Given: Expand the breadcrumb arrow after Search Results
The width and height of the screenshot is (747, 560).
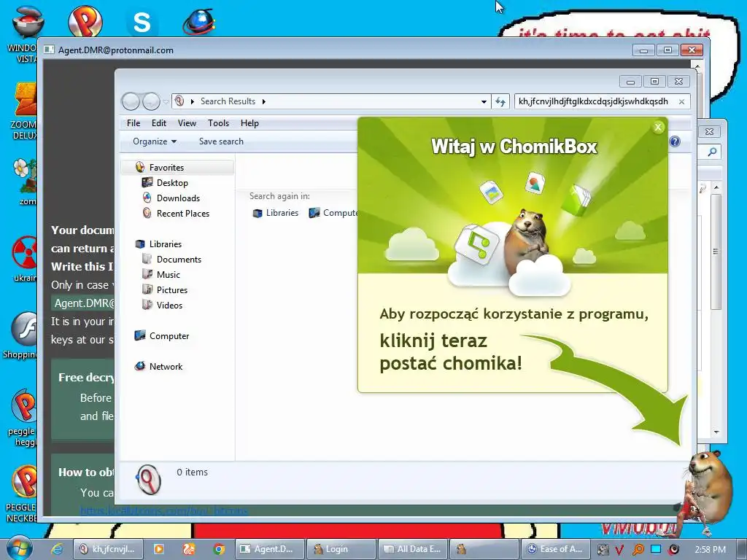Looking at the screenshot, I should [x=263, y=101].
